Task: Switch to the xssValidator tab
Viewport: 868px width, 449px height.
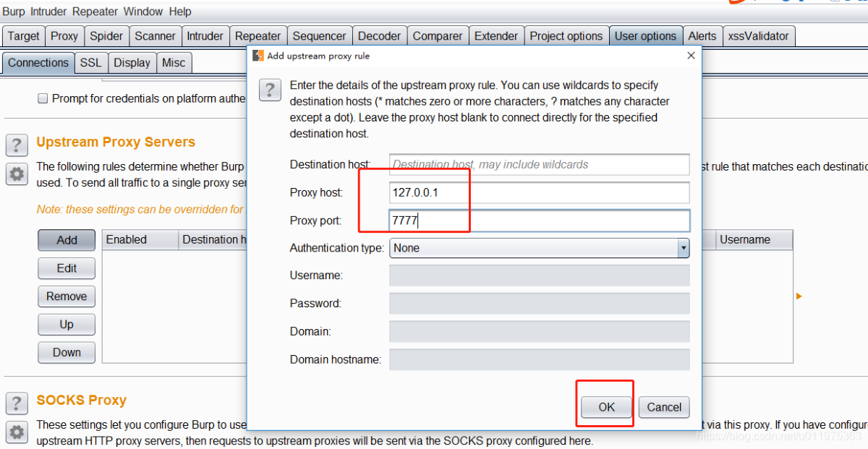Action: [759, 36]
